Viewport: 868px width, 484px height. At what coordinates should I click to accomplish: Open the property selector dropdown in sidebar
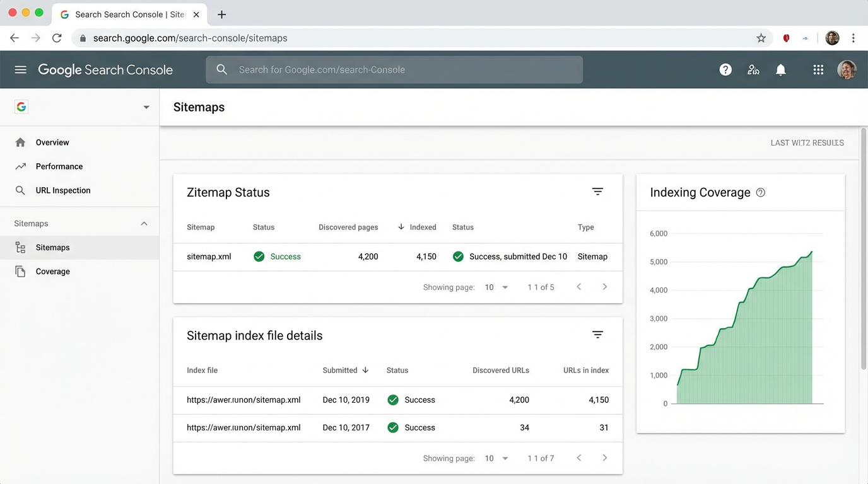pos(146,107)
